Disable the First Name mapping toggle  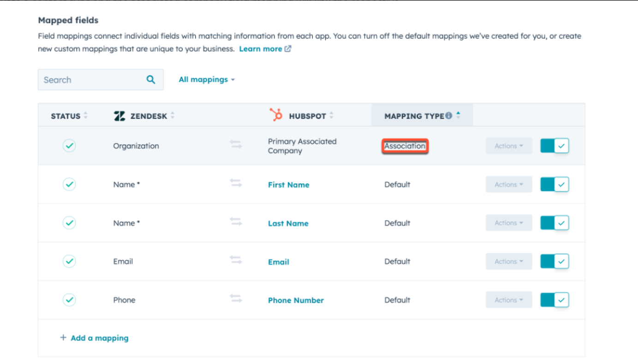[555, 185]
